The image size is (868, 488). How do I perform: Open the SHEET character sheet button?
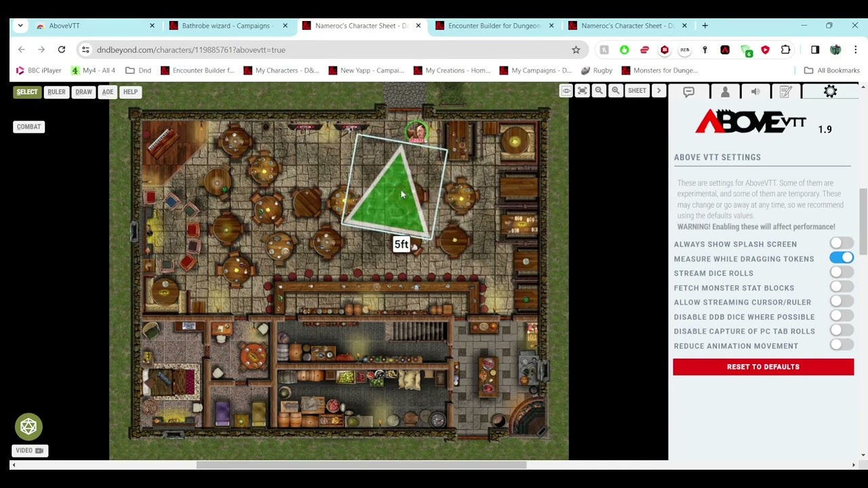637,91
